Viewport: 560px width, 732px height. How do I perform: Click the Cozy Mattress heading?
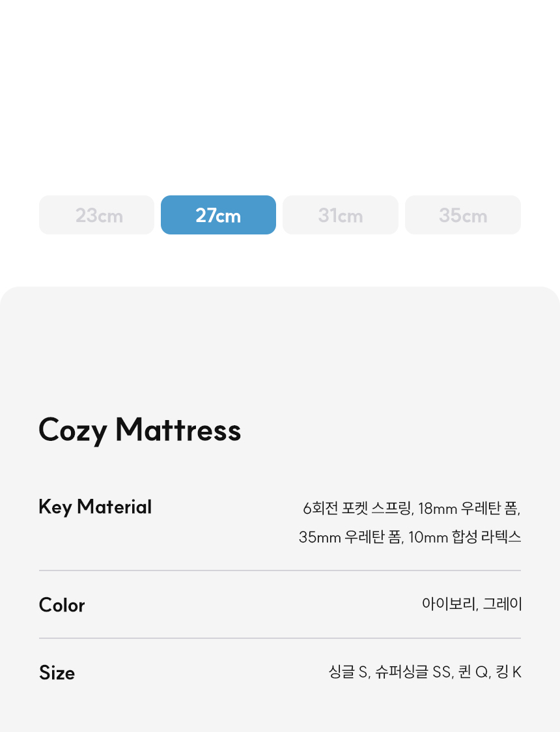click(x=140, y=430)
